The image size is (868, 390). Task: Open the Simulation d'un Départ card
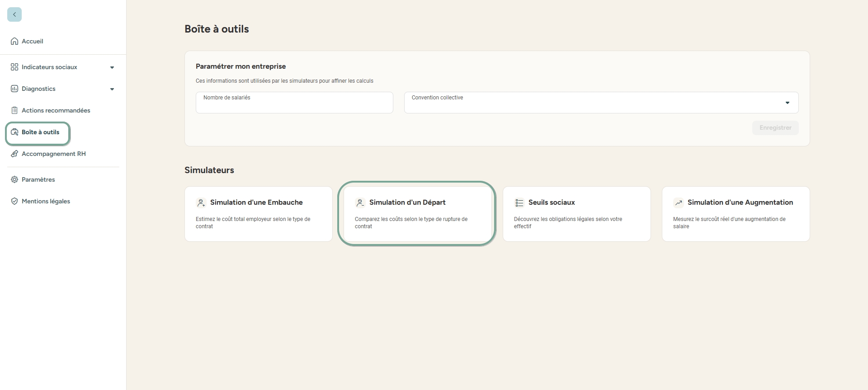[417, 214]
